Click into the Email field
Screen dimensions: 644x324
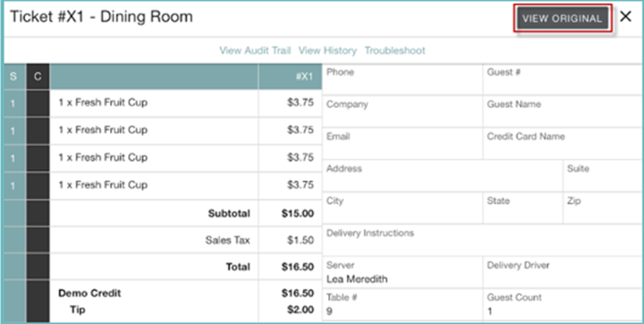(402, 144)
